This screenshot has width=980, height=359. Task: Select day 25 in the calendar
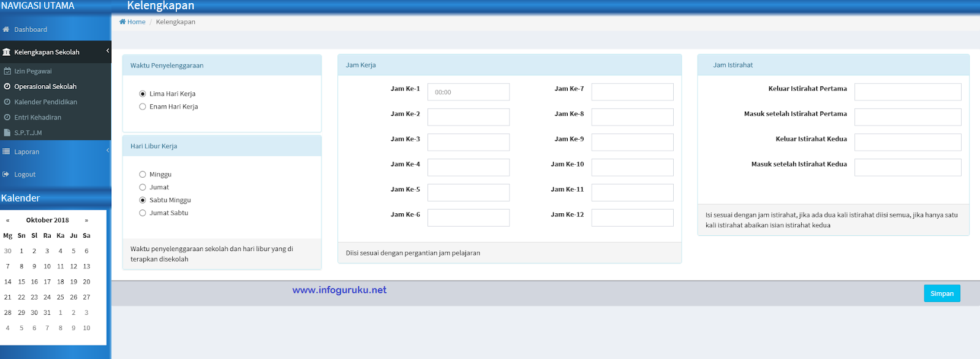tap(61, 297)
